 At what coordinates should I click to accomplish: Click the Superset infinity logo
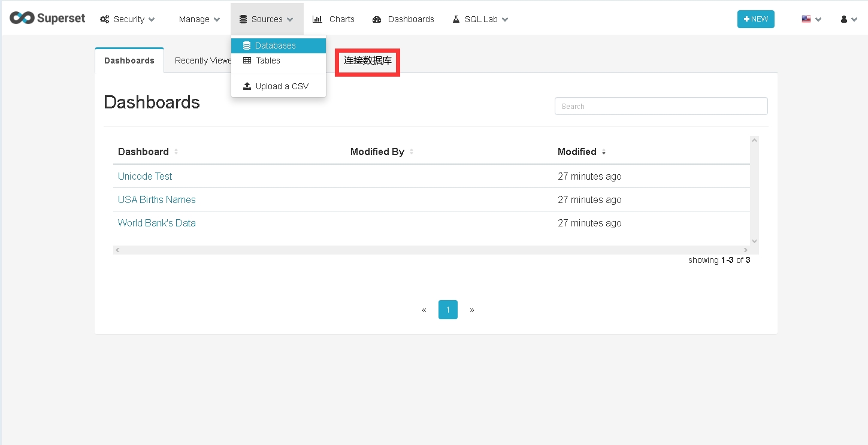22,18
